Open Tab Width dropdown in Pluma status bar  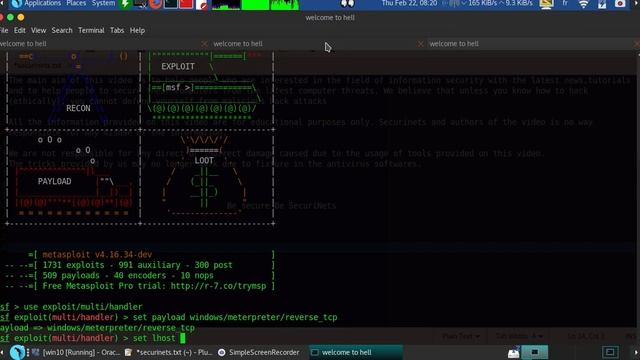(x=519, y=336)
